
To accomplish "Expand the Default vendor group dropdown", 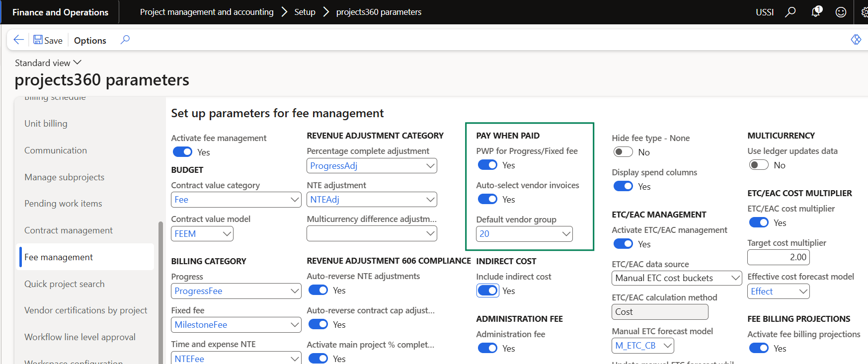I will click(566, 234).
